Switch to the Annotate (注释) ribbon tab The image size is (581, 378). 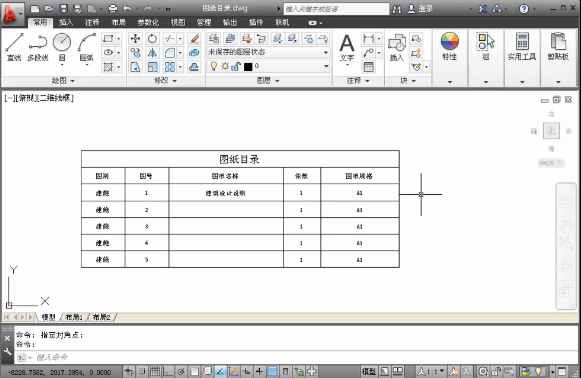92,23
